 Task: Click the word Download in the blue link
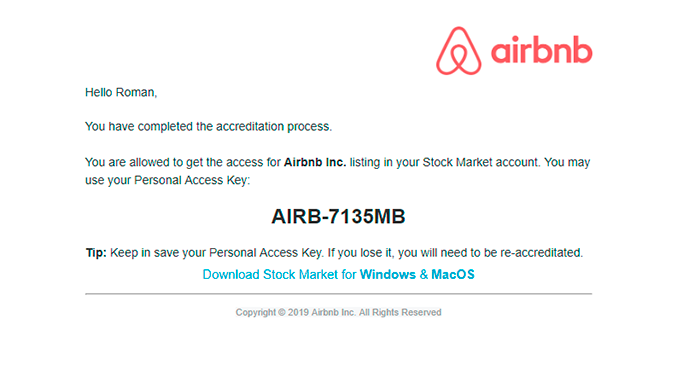coord(231,274)
